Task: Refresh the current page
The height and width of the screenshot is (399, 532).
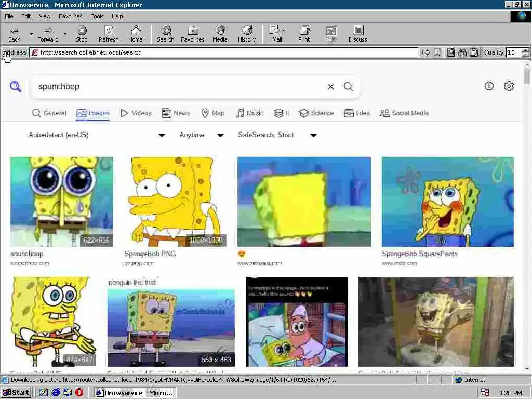Action: coord(109,34)
